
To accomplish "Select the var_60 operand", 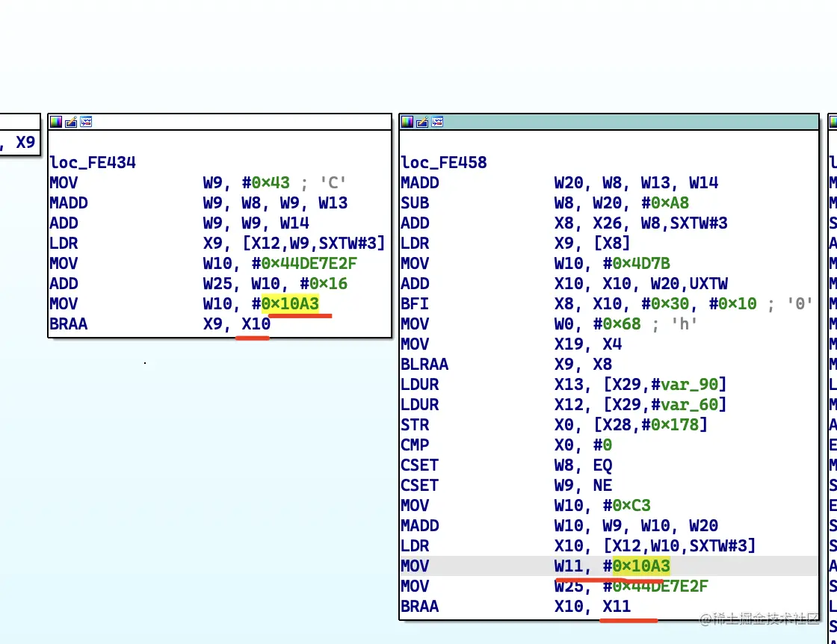I will (x=688, y=405).
